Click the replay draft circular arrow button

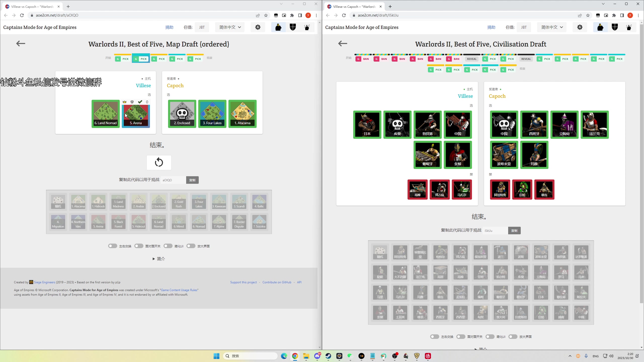(159, 162)
